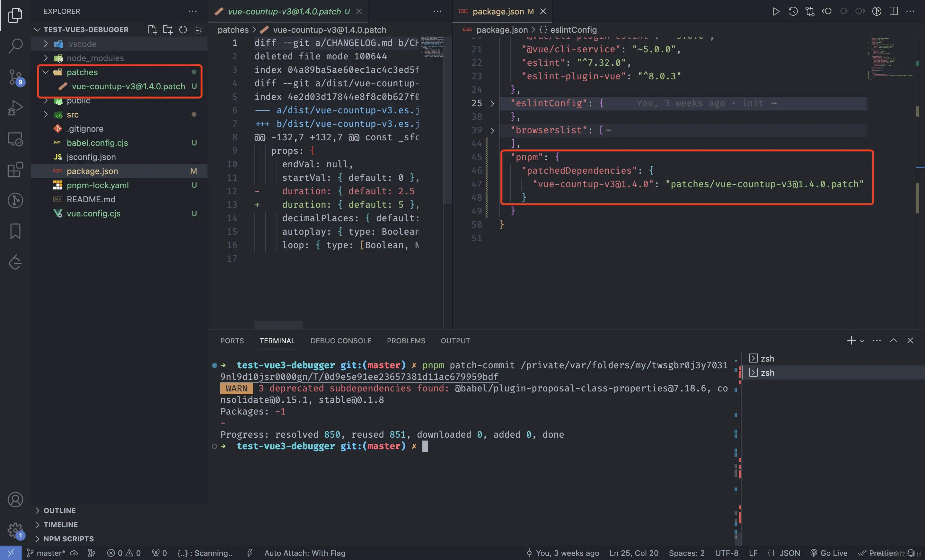The width and height of the screenshot is (925, 560).
Task: Open the remote window indicator in status bar
Action: (x=11, y=553)
